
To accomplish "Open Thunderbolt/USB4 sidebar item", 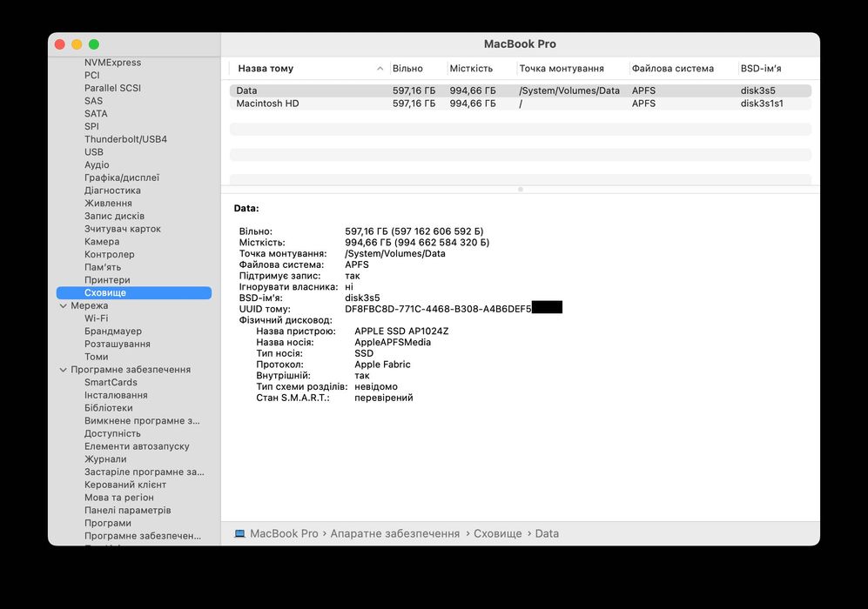I will point(125,139).
